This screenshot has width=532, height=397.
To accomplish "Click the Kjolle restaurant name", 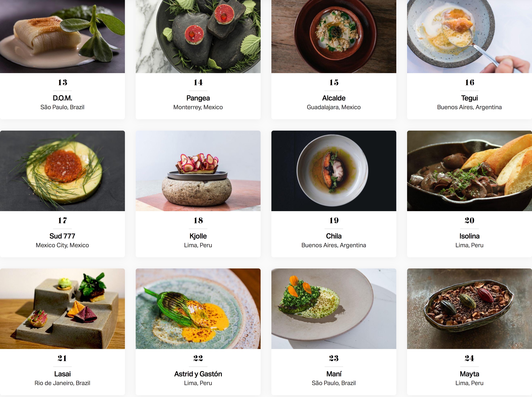I will point(198,236).
